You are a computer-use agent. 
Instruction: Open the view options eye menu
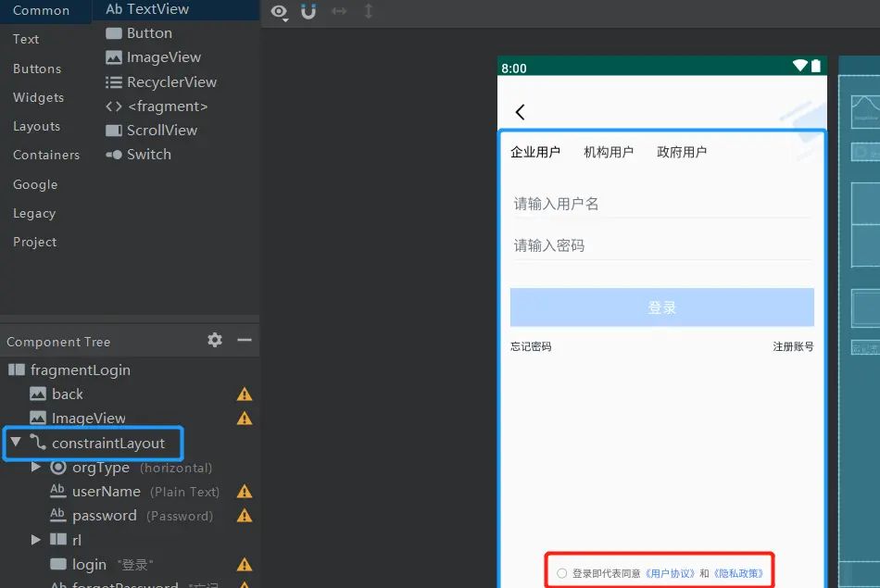point(278,13)
